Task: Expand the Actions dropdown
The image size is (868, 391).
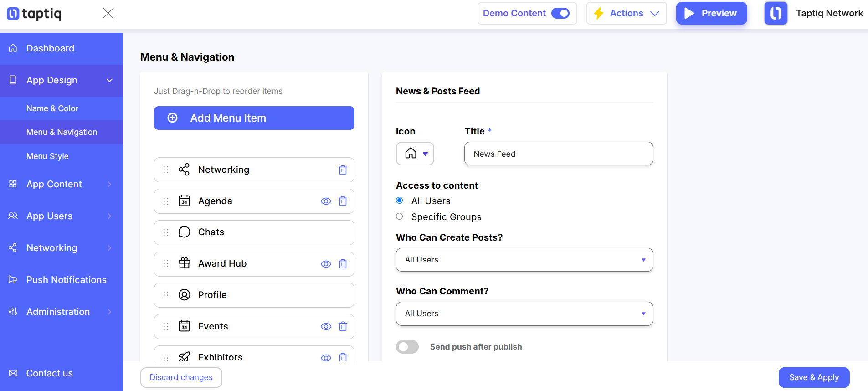Action: pos(627,13)
